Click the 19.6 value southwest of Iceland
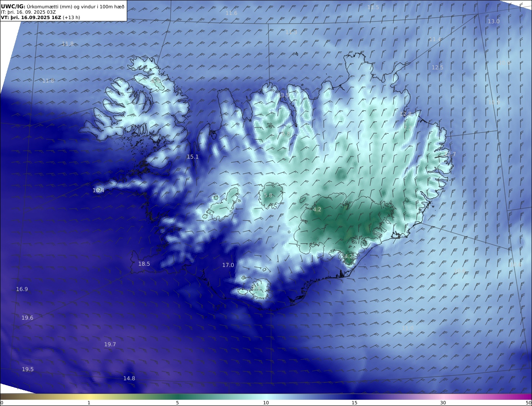532x406 pixels. pos(27,318)
